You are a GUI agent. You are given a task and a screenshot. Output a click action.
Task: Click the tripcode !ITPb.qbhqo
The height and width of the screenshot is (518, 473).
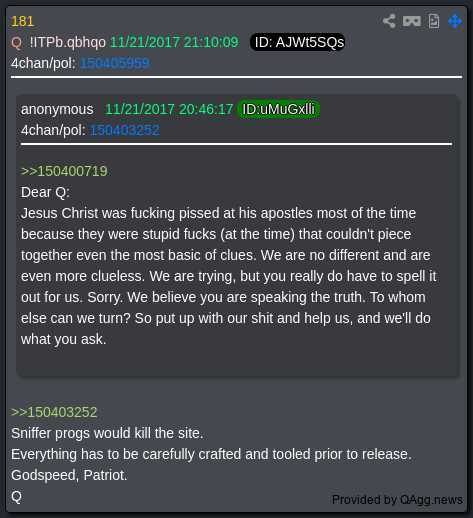68,43
